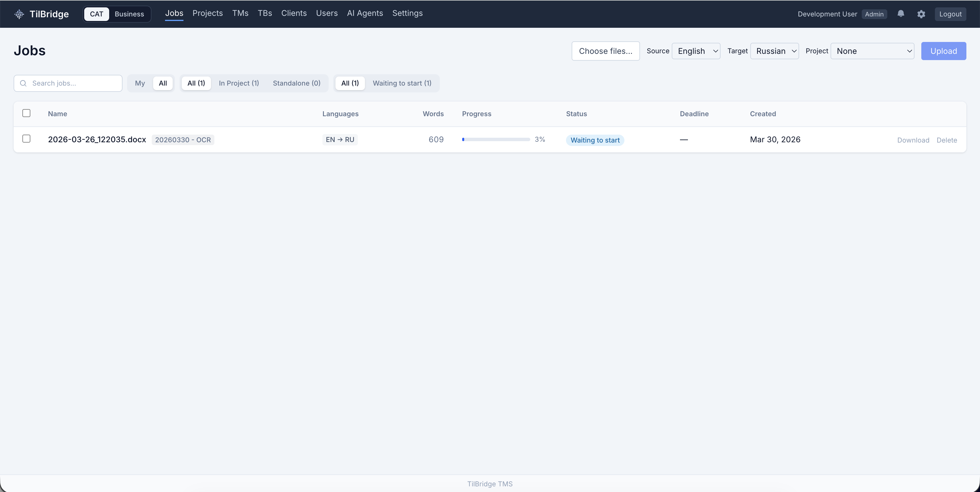980x492 pixels.
Task: Go to the Projects menu
Action: pos(207,13)
